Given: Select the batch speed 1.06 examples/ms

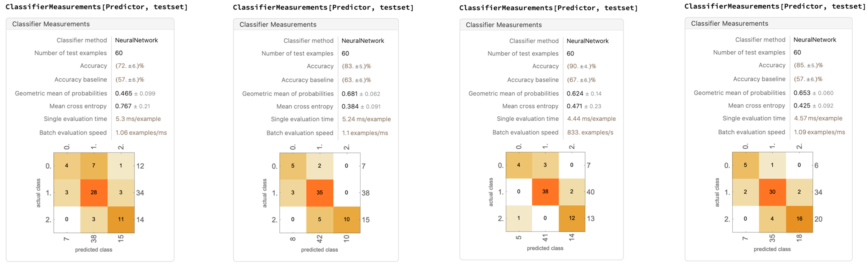Looking at the screenshot, I should click(141, 133).
